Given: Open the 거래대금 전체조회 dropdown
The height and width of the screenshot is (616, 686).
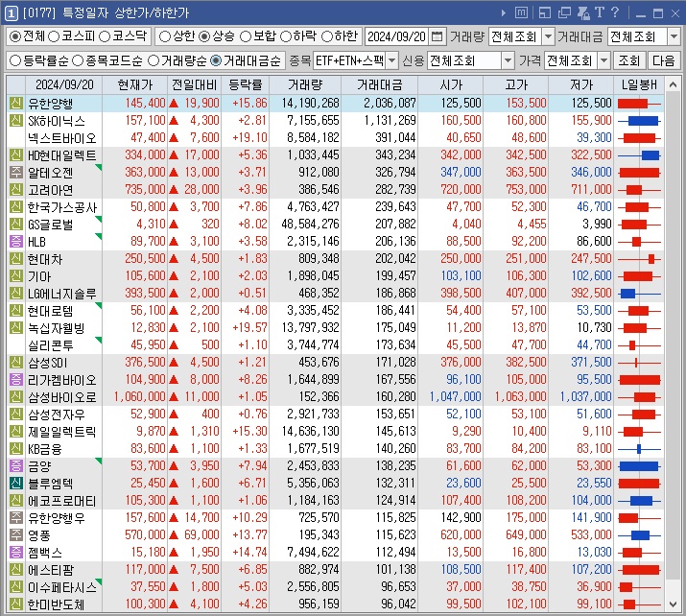Looking at the screenshot, I should tap(674, 36).
